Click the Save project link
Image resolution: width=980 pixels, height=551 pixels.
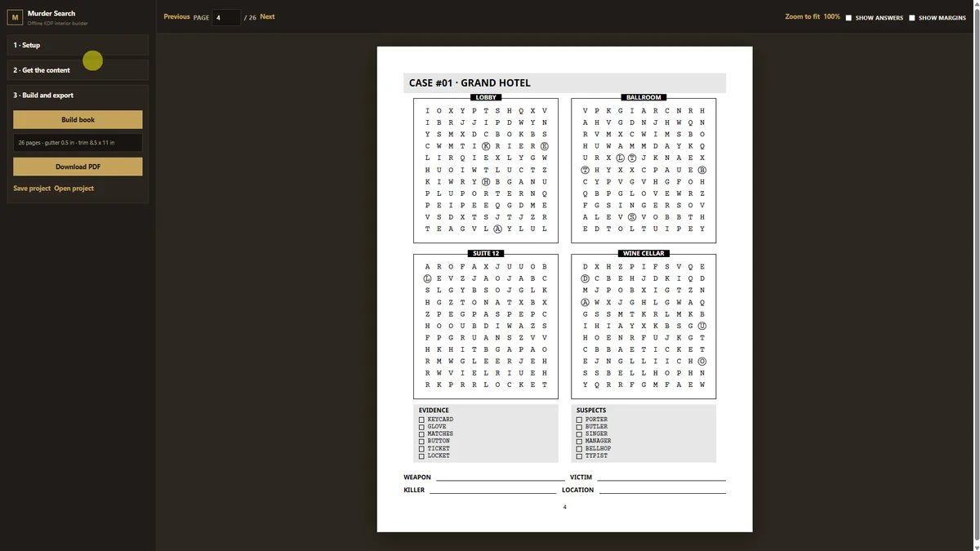click(32, 189)
